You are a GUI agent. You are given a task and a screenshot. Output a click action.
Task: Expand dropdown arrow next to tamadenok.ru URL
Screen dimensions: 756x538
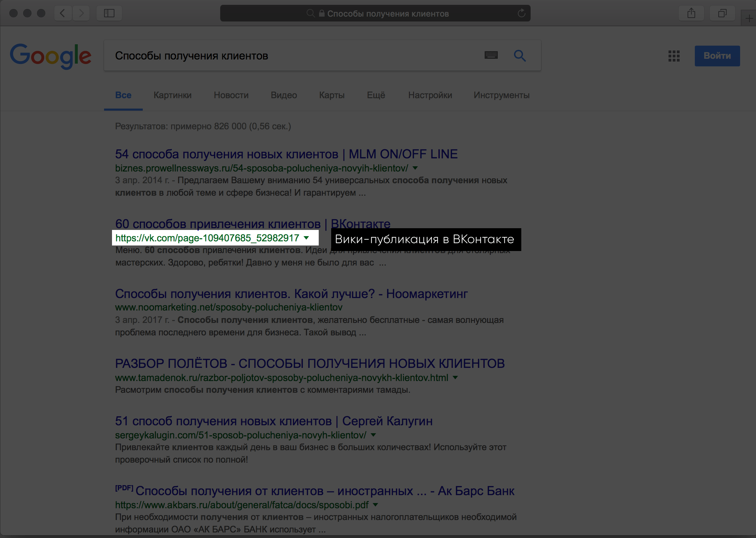click(x=455, y=378)
